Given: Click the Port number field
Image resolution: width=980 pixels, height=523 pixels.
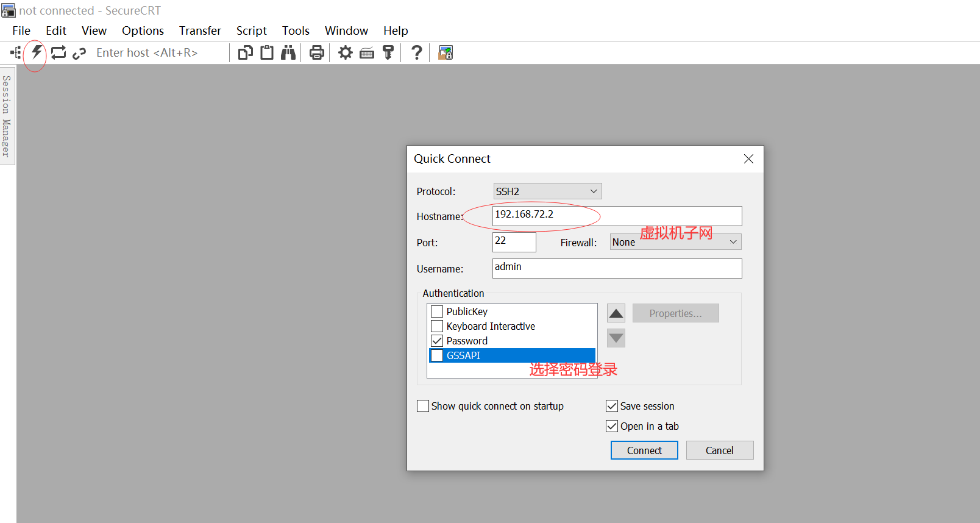Looking at the screenshot, I should 514,242.
